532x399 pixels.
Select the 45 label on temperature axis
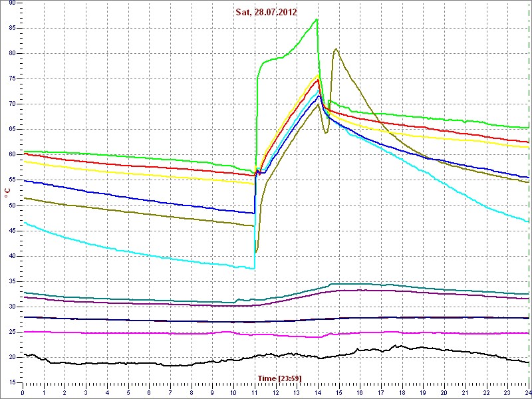click(x=12, y=231)
